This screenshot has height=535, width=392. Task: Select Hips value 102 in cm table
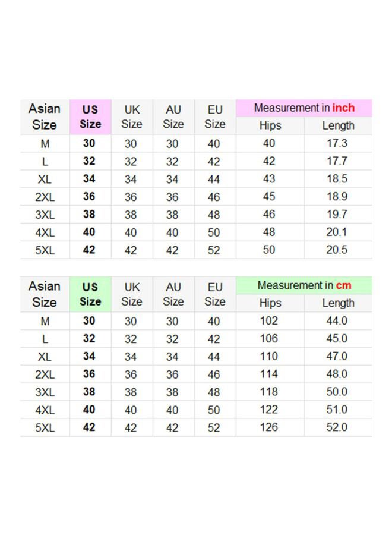point(269,321)
